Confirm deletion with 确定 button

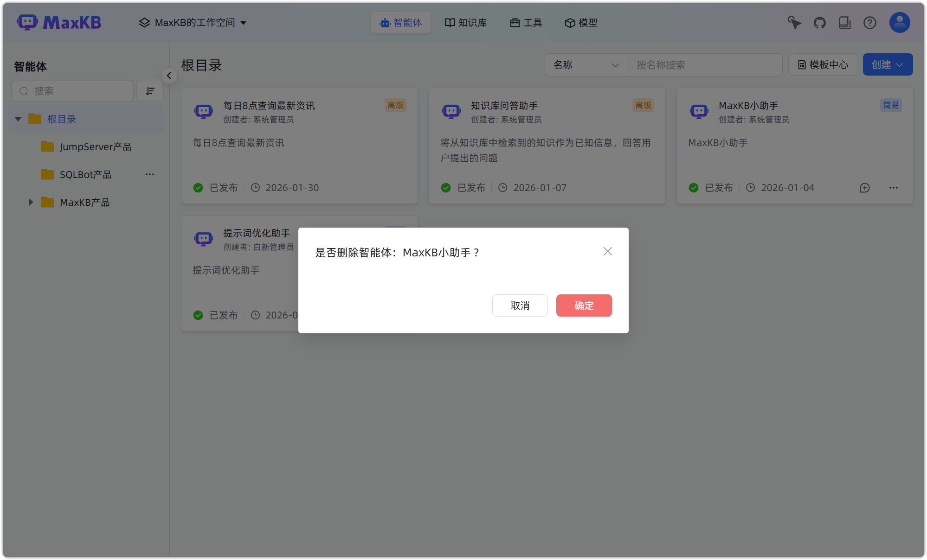coord(584,305)
